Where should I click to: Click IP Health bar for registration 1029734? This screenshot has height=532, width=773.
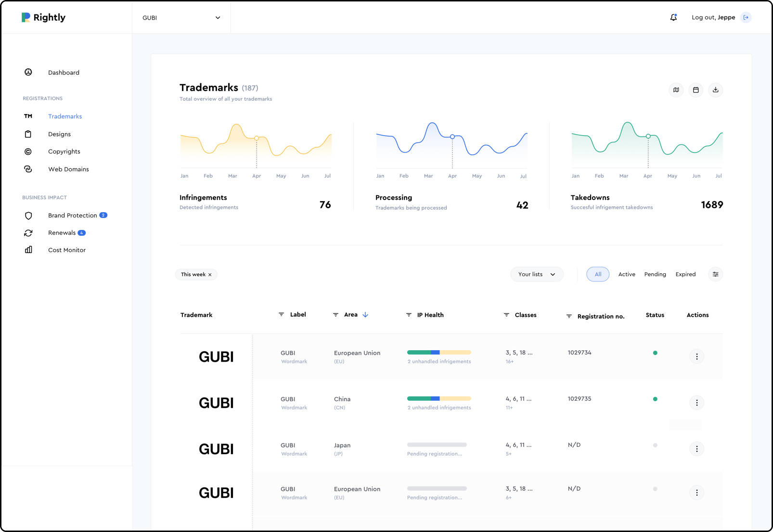[439, 353]
